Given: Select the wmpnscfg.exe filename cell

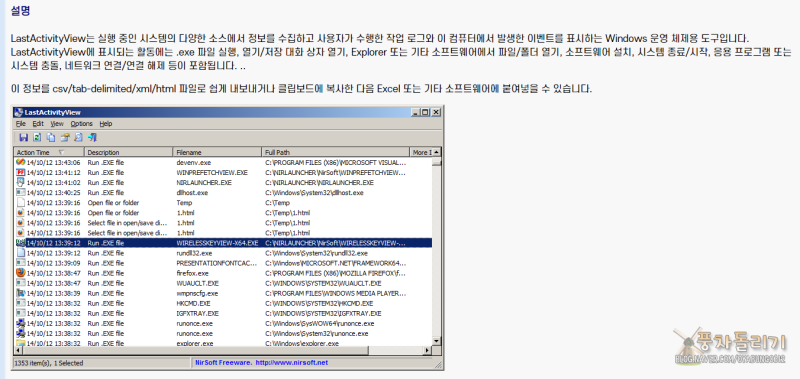Looking at the screenshot, I should click(x=197, y=293).
